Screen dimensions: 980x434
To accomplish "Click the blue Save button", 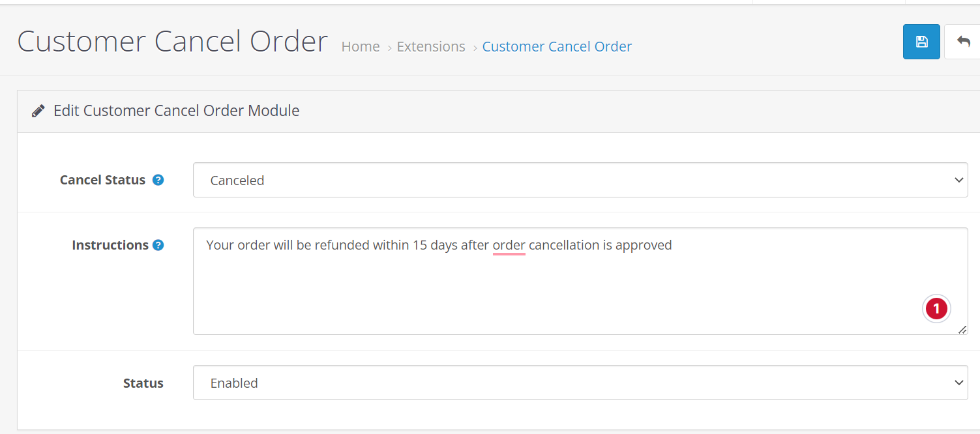I will pos(921,42).
